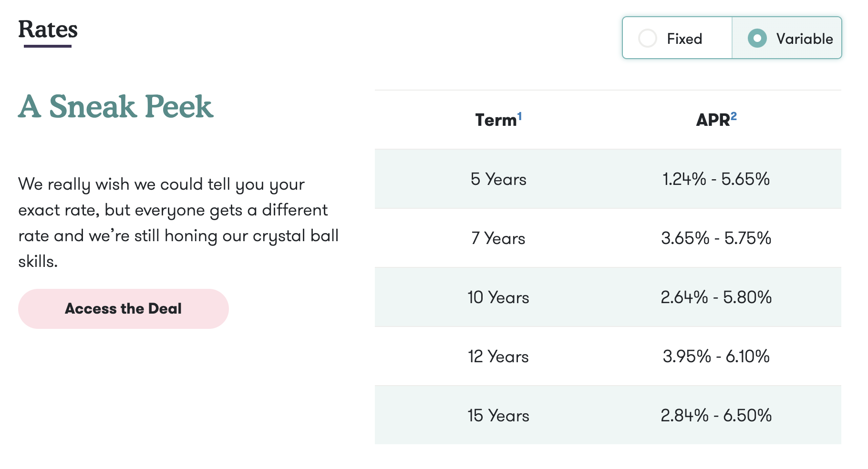This screenshot has height=469, width=868.
Task: Open footnote 2 next to APR
Action: click(x=734, y=116)
